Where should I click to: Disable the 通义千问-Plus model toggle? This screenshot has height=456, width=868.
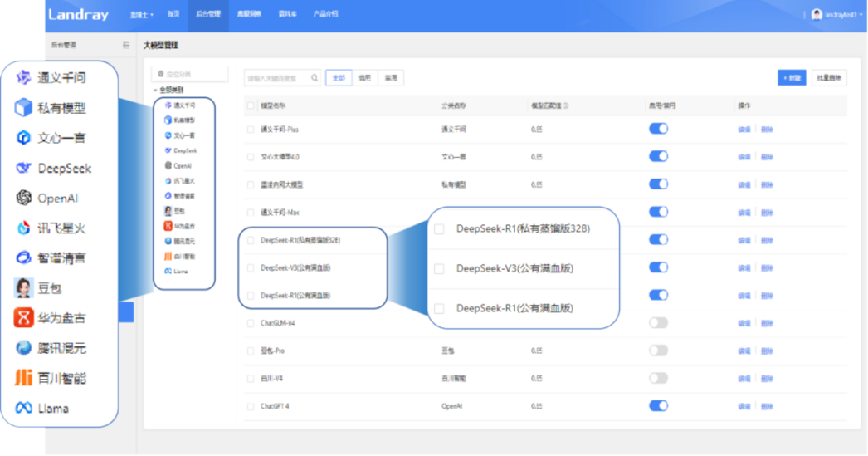click(658, 129)
